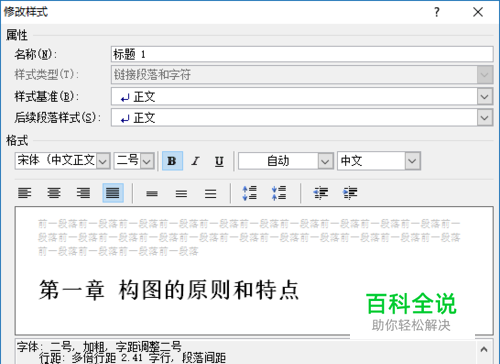Align paragraph text to the left

coord(25,193)
